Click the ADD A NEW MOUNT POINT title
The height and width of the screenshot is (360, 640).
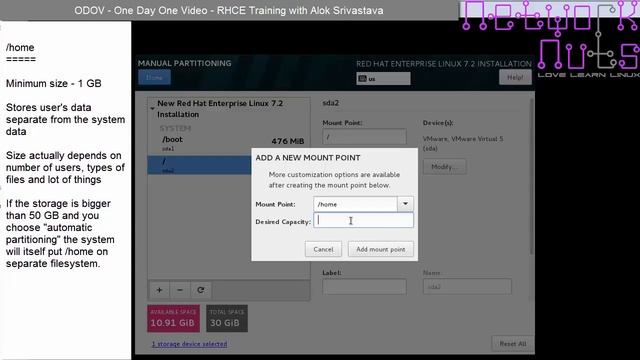(308, 158)
